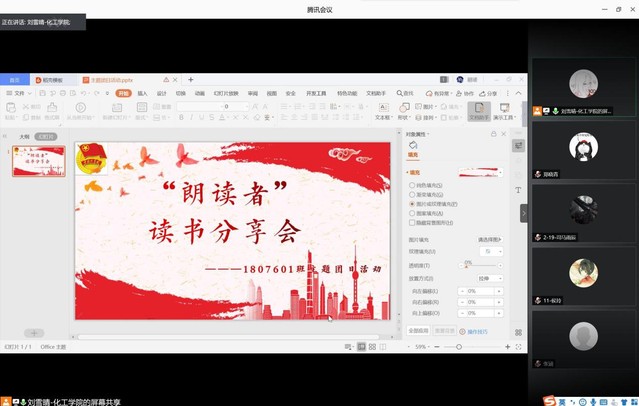Open 请选择图片 dropdown
The image size is (639, 406).
489,240
